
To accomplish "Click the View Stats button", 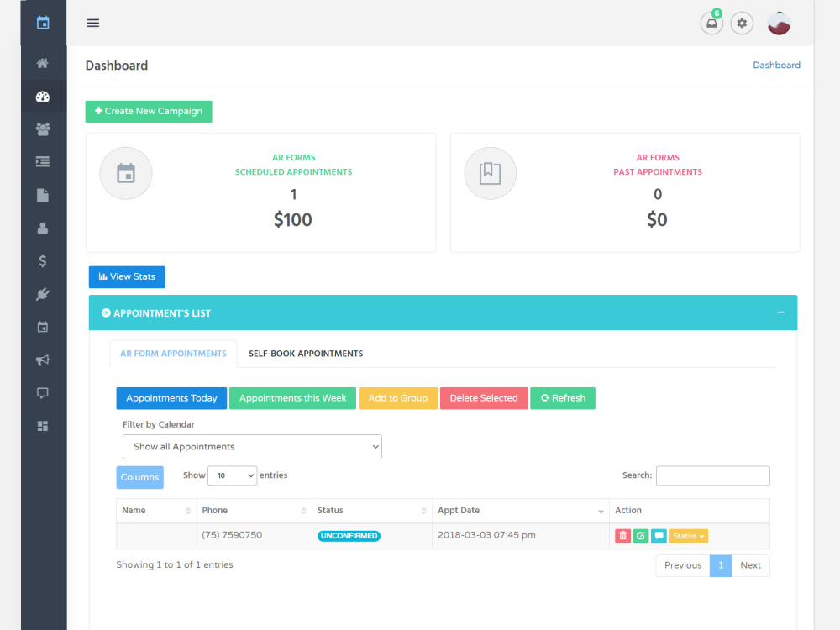I will pos(127,277).
